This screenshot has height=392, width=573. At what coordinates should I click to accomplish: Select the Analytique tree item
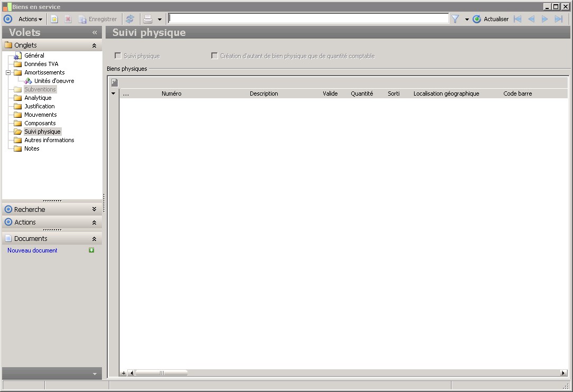(x=38, y=98)
